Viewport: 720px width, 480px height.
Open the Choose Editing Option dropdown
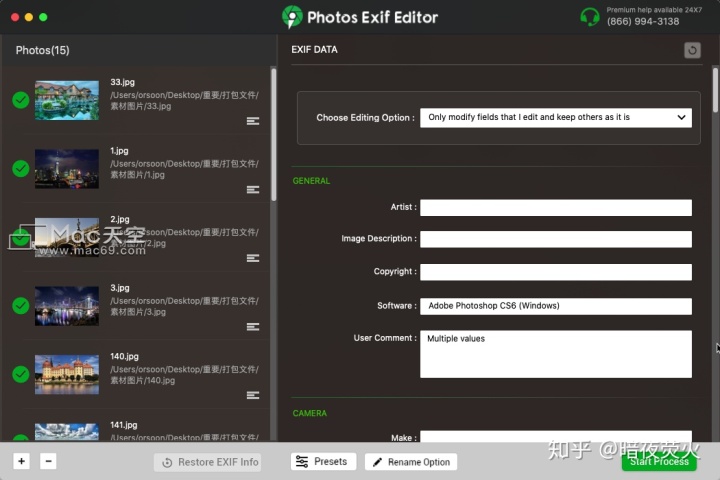pos(556,118)
